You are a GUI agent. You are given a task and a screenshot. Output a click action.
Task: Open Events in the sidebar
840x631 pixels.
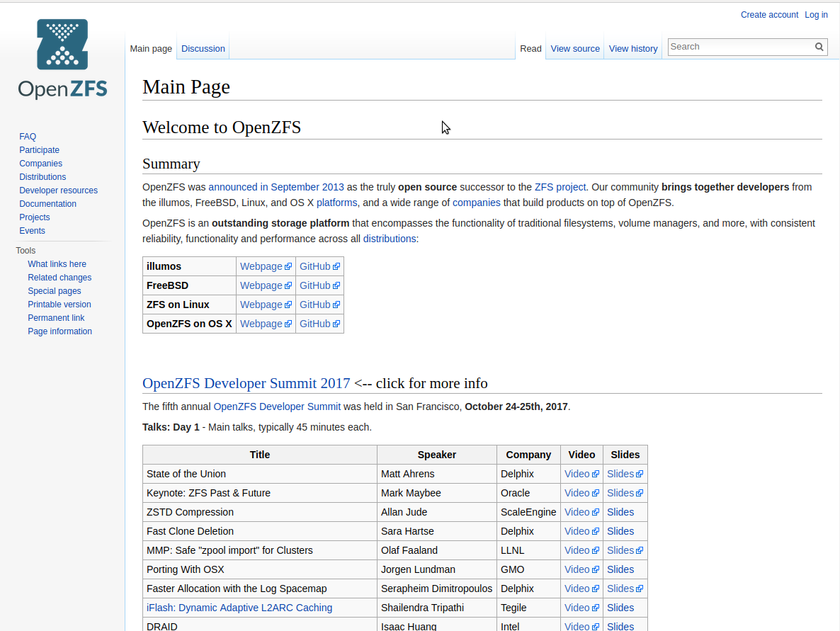(32, 230)
